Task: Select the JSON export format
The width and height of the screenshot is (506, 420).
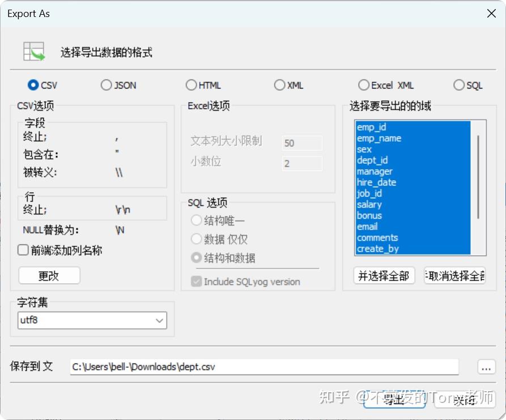Action: point(106,84)
